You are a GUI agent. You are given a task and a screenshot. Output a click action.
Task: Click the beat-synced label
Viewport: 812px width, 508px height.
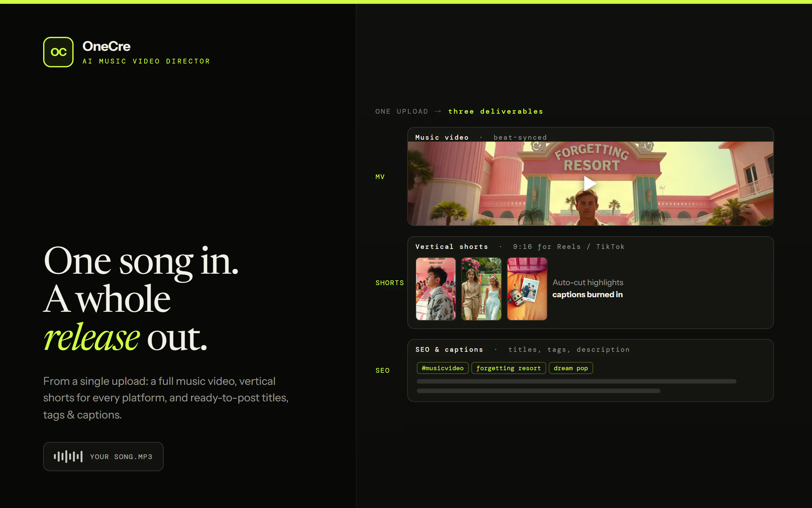click(x=520, y=137)
